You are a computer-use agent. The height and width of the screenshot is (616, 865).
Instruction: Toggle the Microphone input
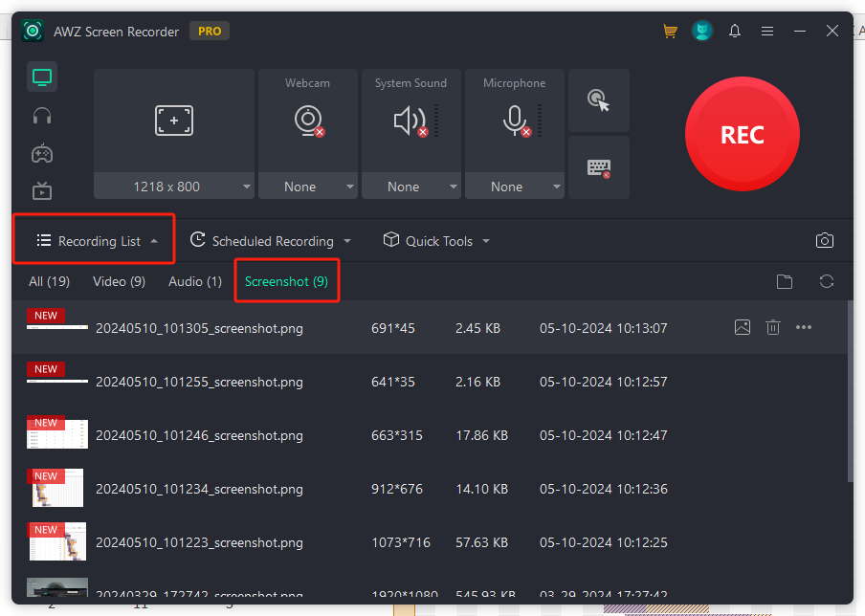click(x=514, y=121)
